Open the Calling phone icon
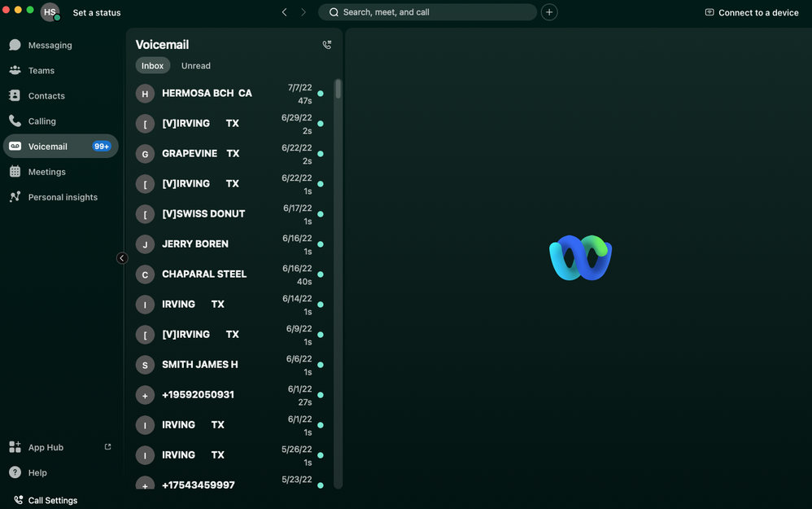Screen dimensions: 812x509 click(x=15, y=121)
